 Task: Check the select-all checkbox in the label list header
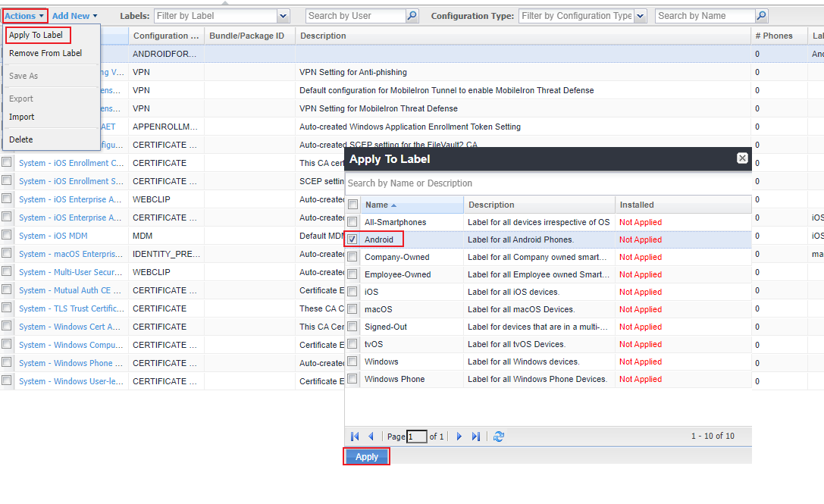pyautogui.click(x=352, y=204)
